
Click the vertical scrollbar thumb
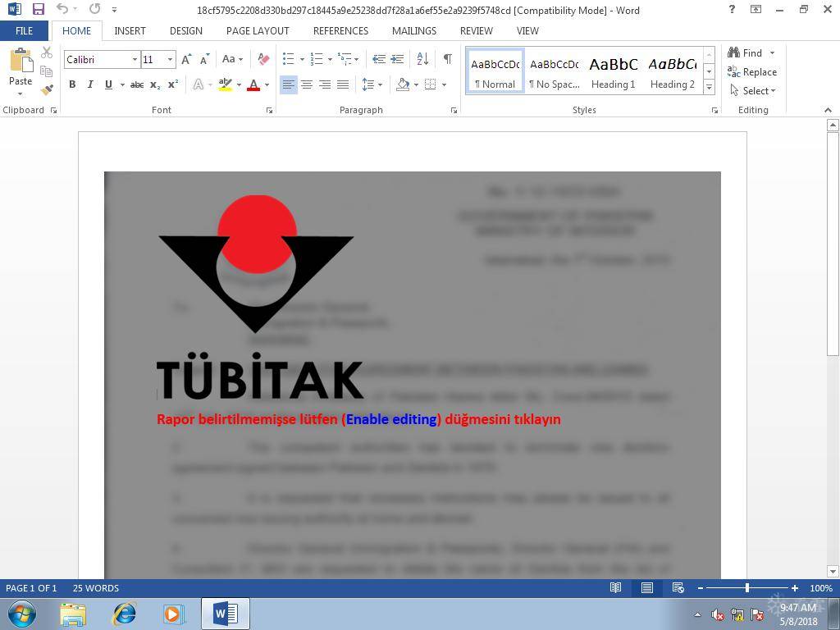pyautogui.click(x=833, y=244)
